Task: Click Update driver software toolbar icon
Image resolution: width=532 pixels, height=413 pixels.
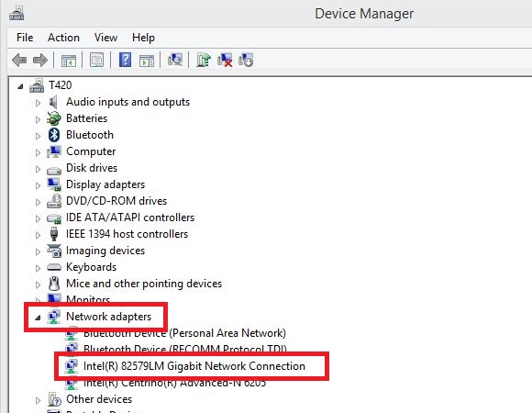Action: point(204,60)
